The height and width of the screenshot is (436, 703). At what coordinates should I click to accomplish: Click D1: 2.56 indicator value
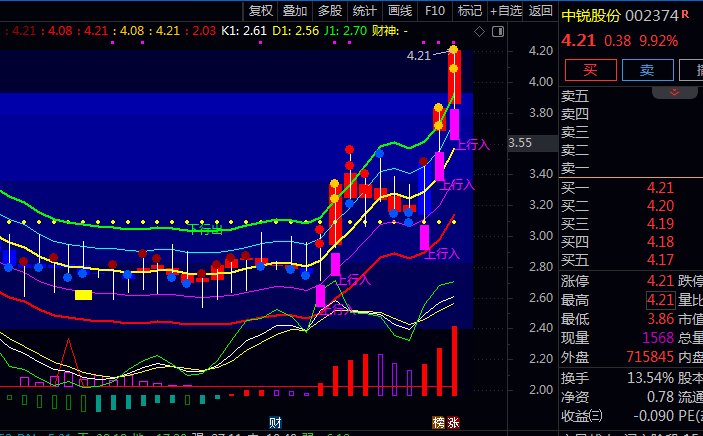click(295, 31)
